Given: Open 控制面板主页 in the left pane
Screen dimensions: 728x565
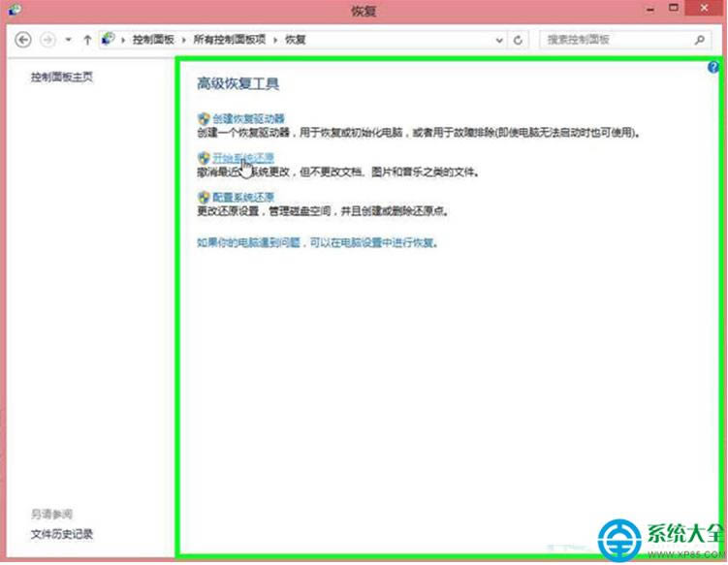Looking at the screenshot, I should coord(62,78).
